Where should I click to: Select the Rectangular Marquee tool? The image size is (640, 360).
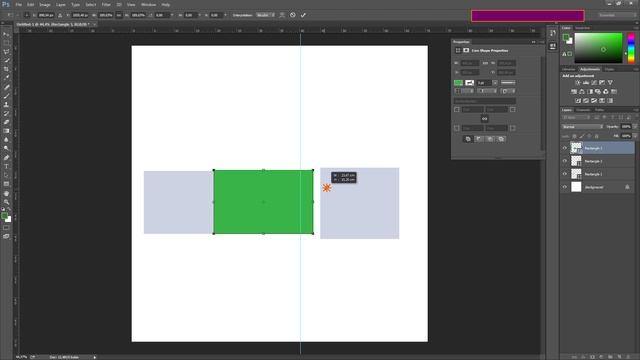6,43
